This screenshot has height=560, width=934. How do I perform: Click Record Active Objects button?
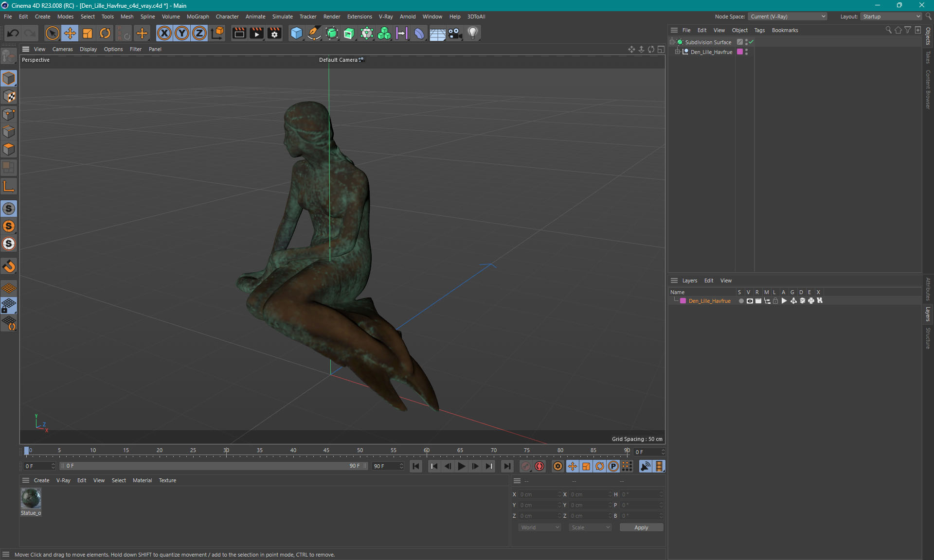click(526, 466)
